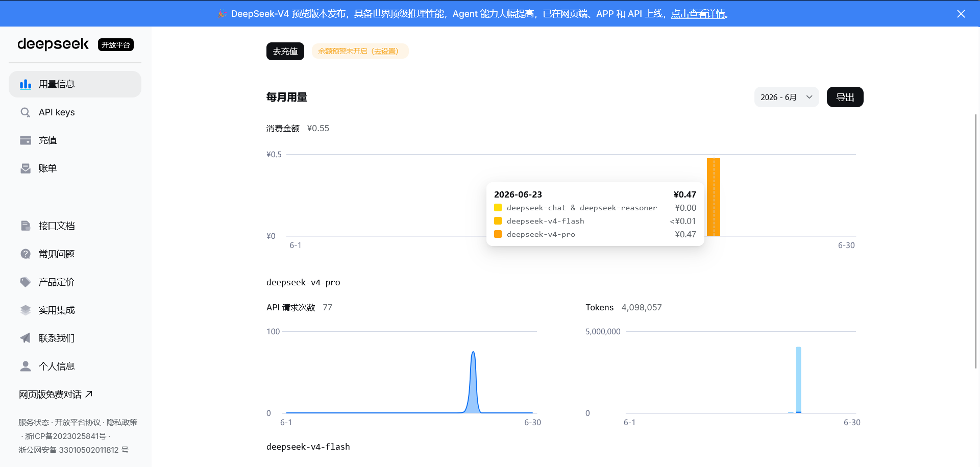980x467 pixels.
Task: Close the DeepSeek-V4 announcement banner
Action: pos(961,14)
